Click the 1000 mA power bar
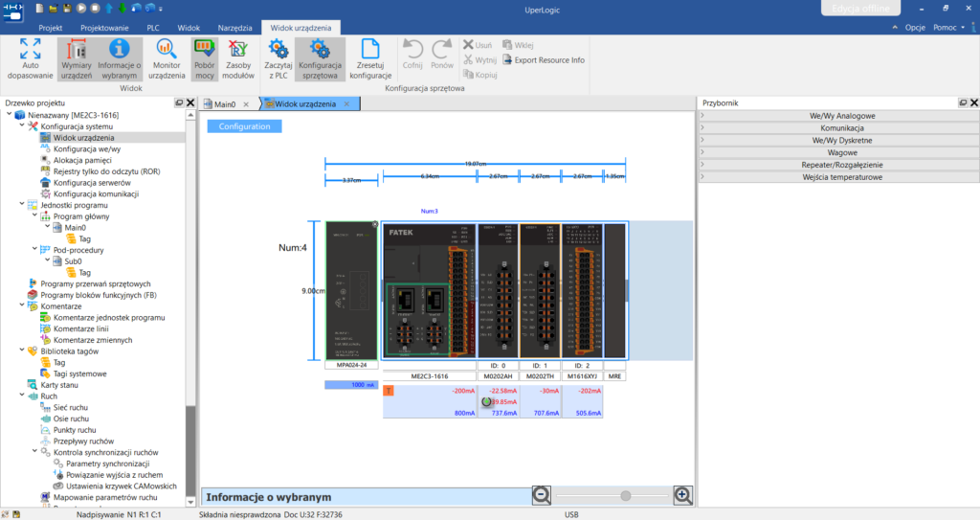The image size is (980, 520). pos(351,385)
